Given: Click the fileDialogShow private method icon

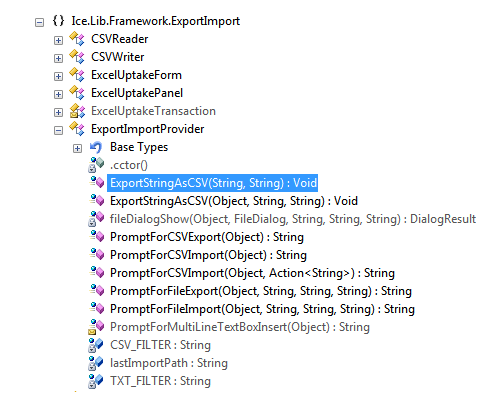Looking at the screenshot, I should [96, 219].
